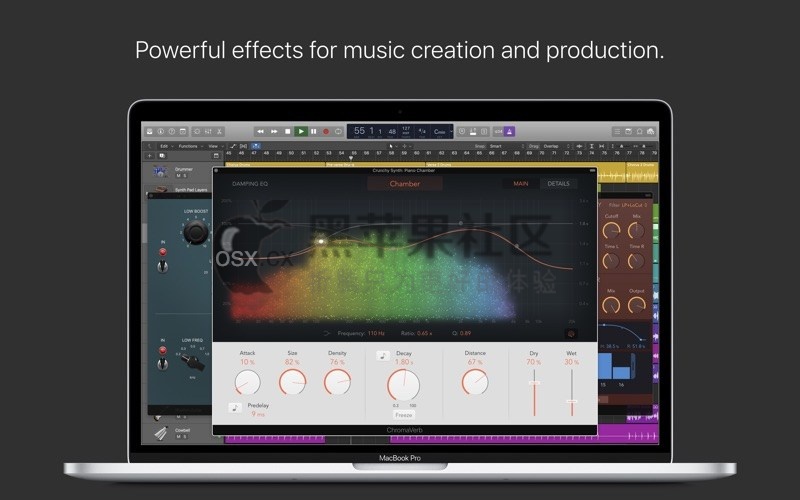Toggle the note sync button beside Predelay

pyautogui.click(x=235, y=407)
